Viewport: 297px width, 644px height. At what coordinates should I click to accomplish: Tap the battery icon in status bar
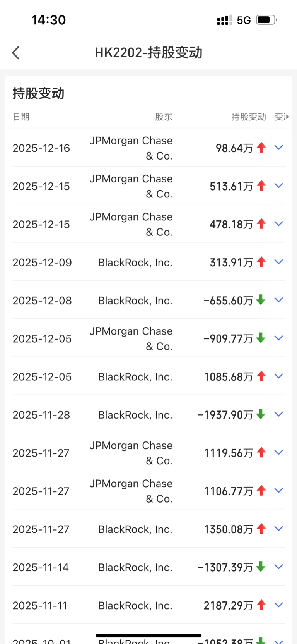click(x=266, y=20)
